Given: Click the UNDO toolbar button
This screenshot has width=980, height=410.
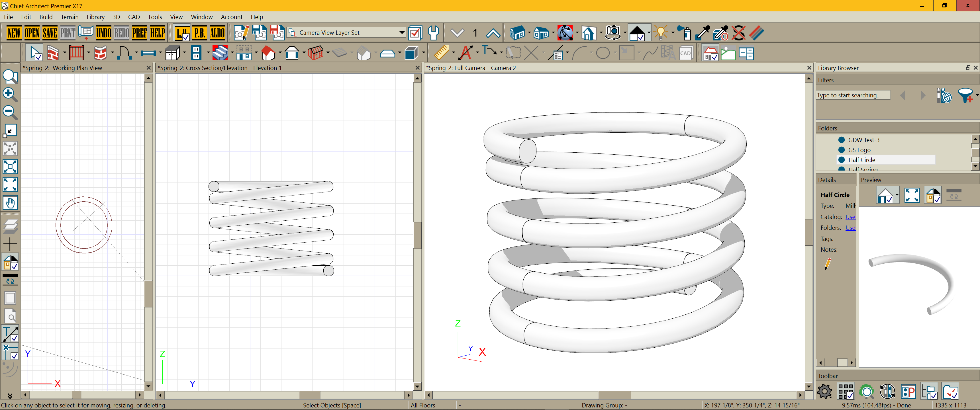Looking at the screenshot, I should [103, 33].
